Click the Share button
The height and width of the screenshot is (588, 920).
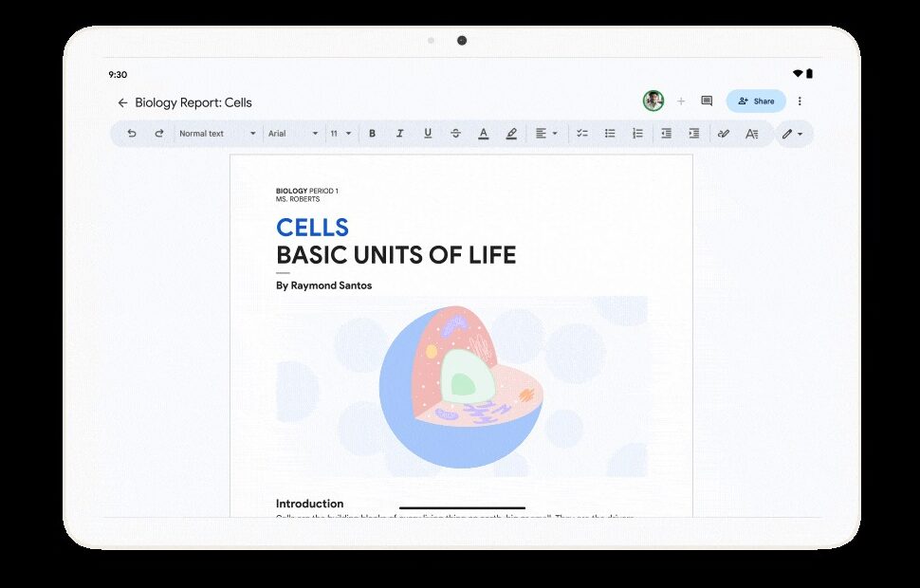coord(756,101)
